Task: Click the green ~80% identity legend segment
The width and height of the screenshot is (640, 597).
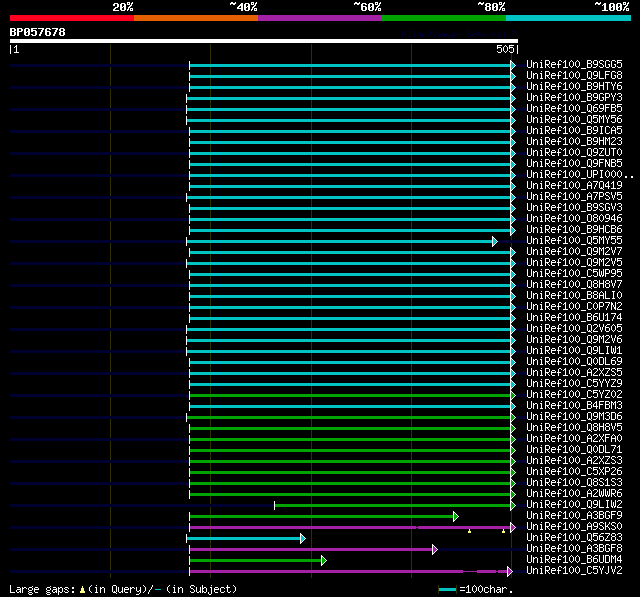Action: [444, 18]
